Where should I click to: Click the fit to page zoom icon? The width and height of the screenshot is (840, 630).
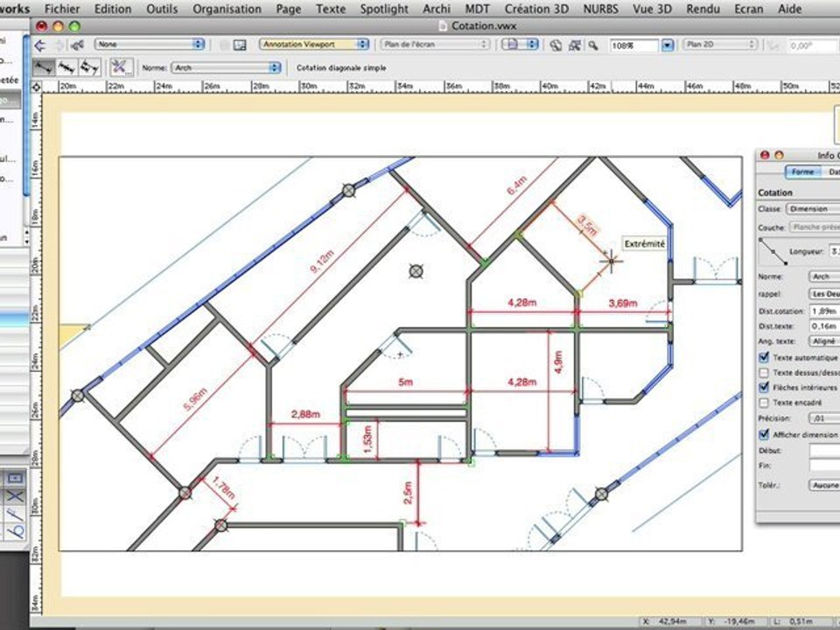(x=556, y=45)
